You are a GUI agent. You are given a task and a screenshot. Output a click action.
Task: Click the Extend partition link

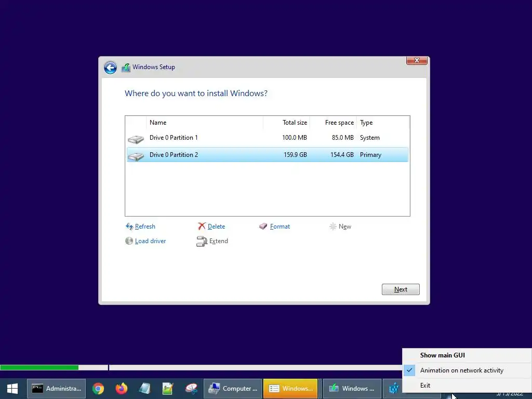[x=219, y=241]
